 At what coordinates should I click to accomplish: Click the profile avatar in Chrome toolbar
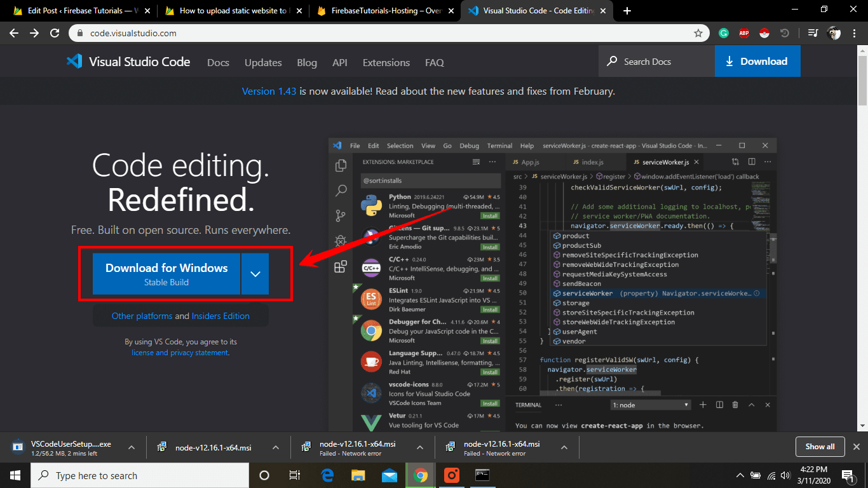[x=834, y=33]
